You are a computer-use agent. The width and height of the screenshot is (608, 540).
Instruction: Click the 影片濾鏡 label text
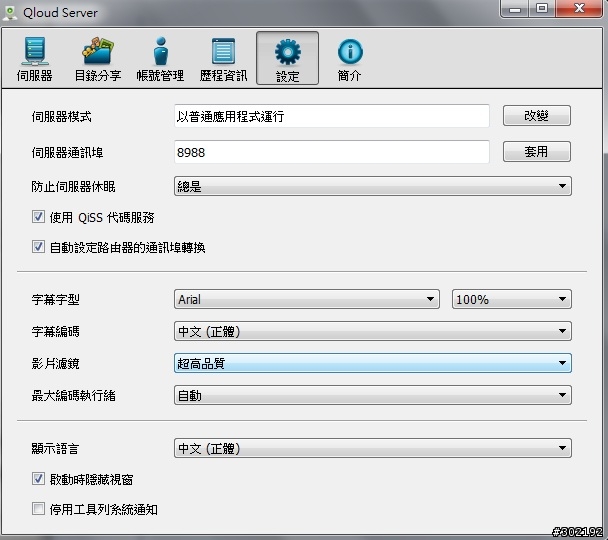pos(55,364)
